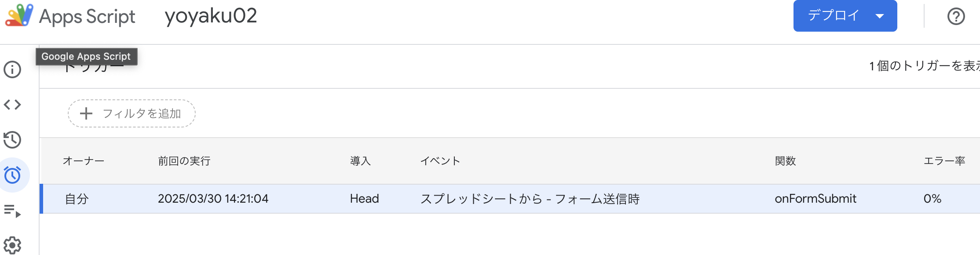
Task: Click the エラー率 column header
Action: (944, 161)
